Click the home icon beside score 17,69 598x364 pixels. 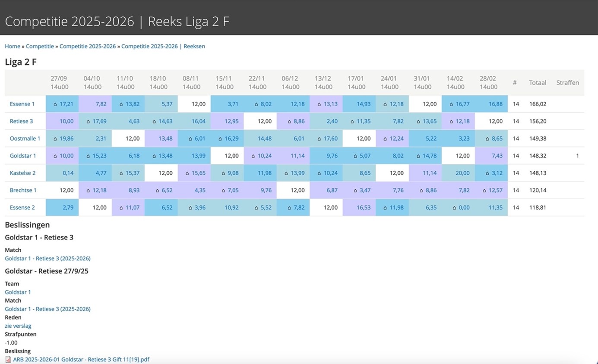click(x=88, y=122)
